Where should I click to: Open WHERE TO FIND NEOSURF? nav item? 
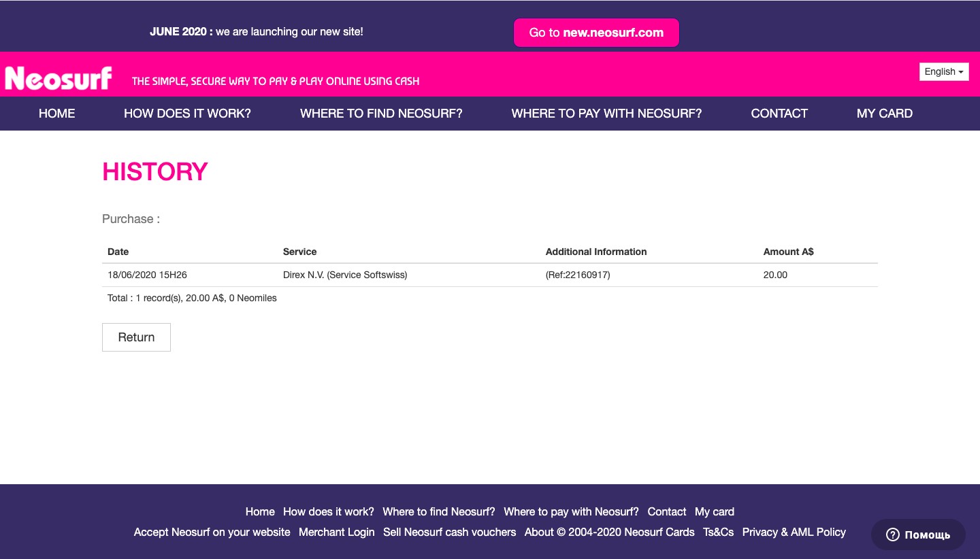tap(381, 114)
